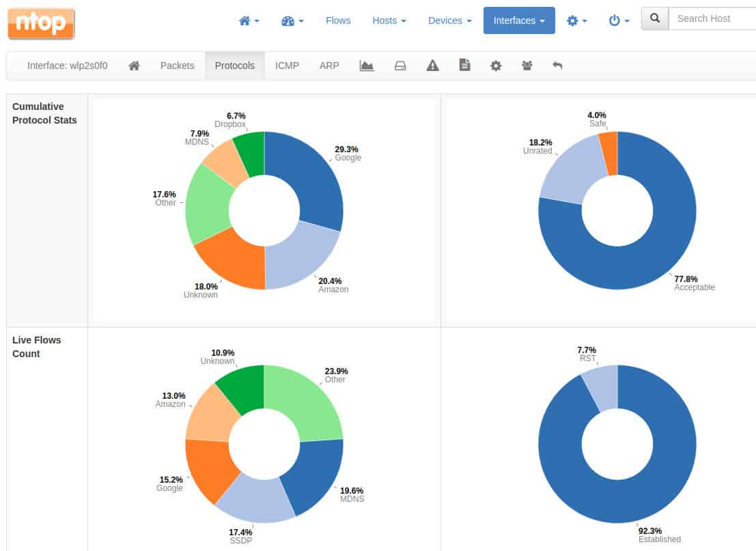Screen dimensions: 756x551
Task: Click the Dropbox 6.7% dark green slice
Action: (251, 154)
